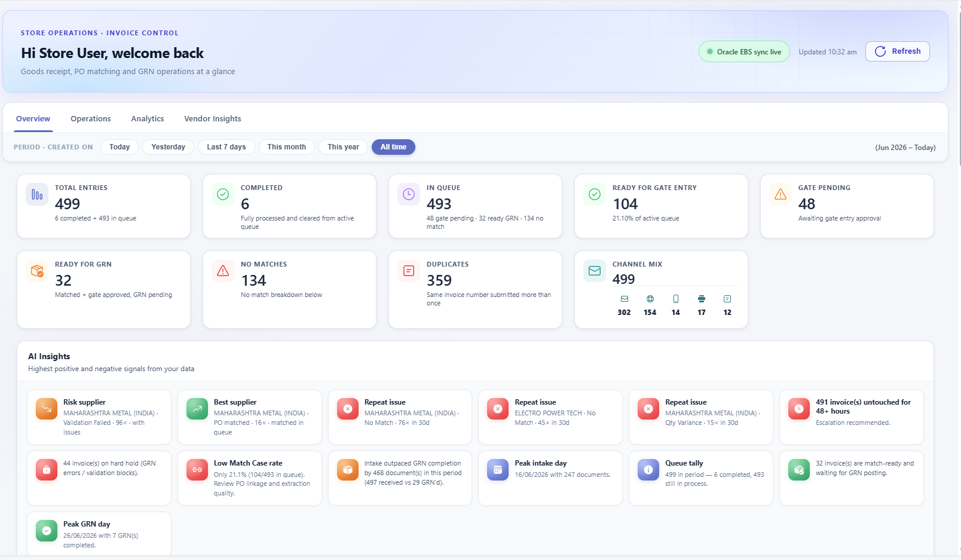Click the Gate Pending warning triangle icon
The image size is (961, 560).
(x=781, y=194)
